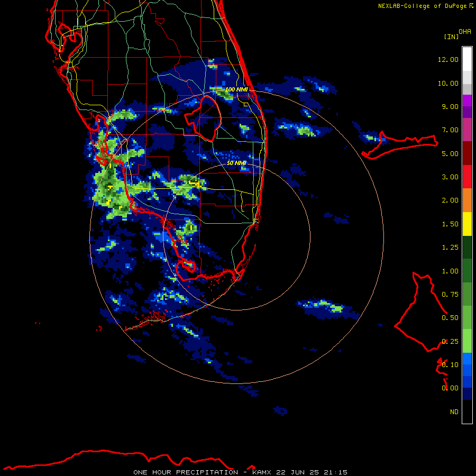Click the 100 NMI range ring label
The height and width of the screenshot is (476, 476).
(236, 89)
